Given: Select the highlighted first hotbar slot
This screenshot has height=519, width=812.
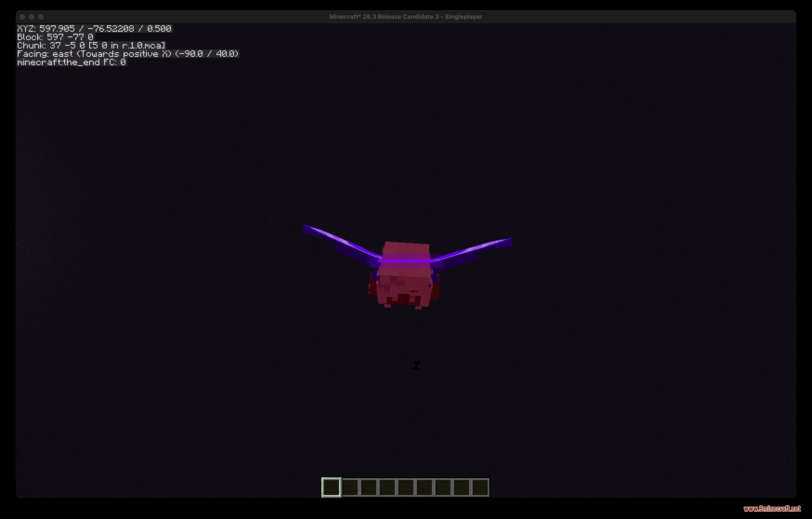Looking at the screenshot, I should [x=331, y=487].
